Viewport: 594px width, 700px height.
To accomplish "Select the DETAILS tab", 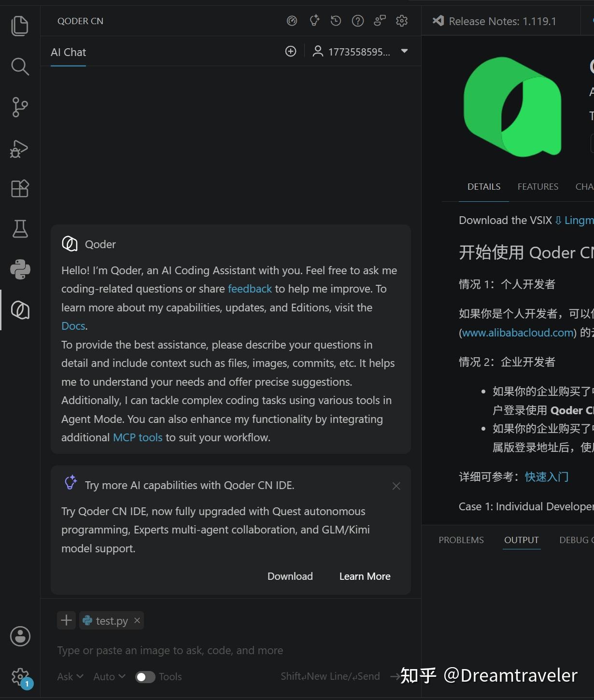I will coord(484,187).
